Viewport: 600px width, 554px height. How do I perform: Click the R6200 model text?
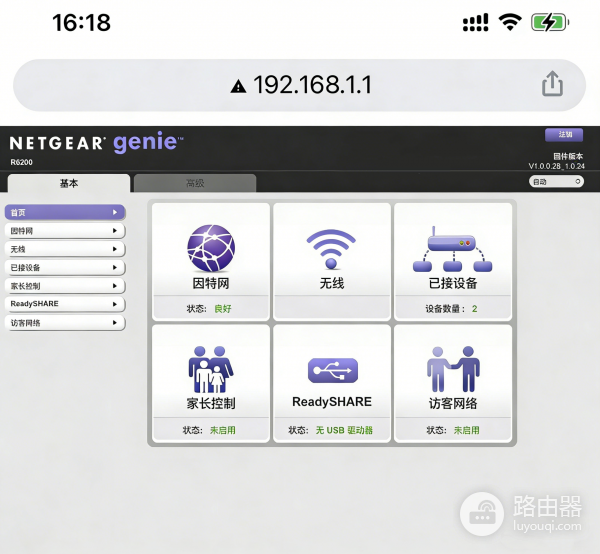[x=21, y=162]
